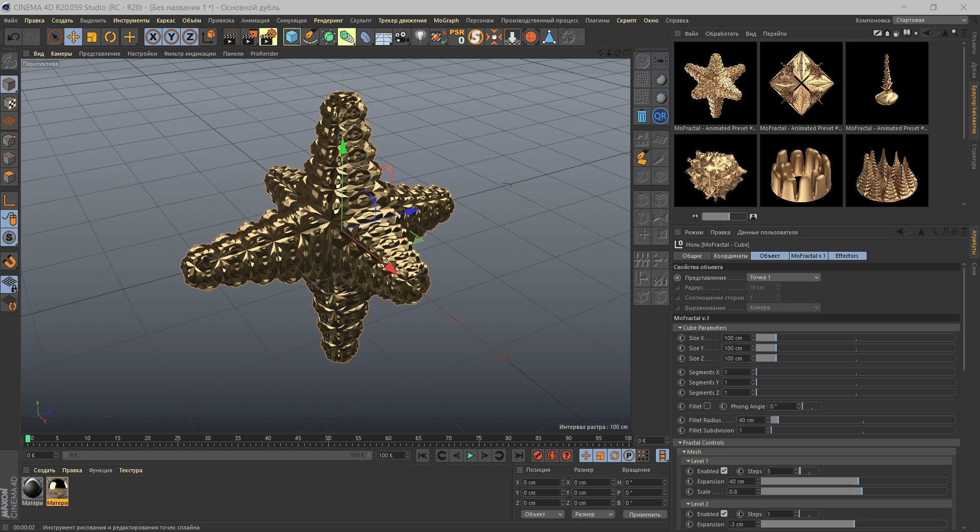Select the Rotate tool icon

[110, 37]
